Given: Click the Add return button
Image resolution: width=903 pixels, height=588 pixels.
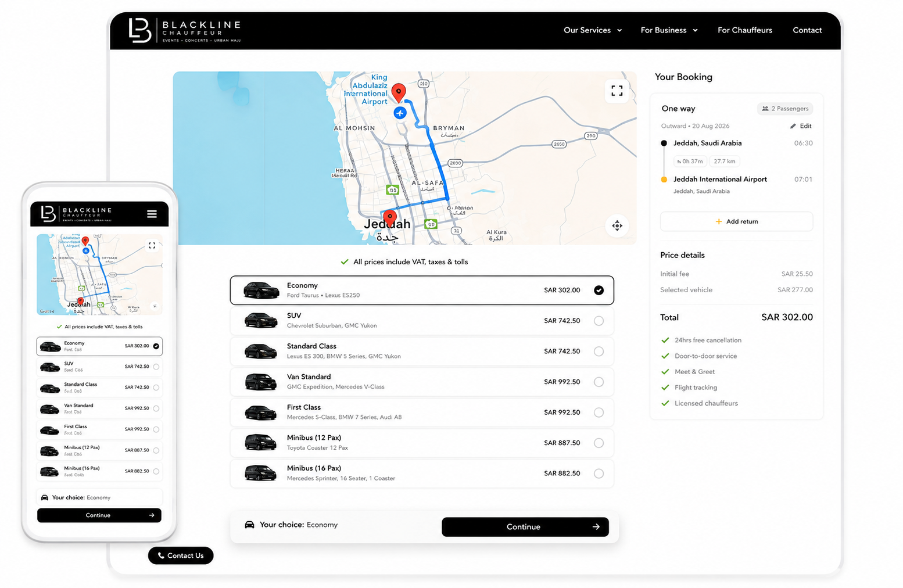Looking at the screenshot, I should click(736, 221).
